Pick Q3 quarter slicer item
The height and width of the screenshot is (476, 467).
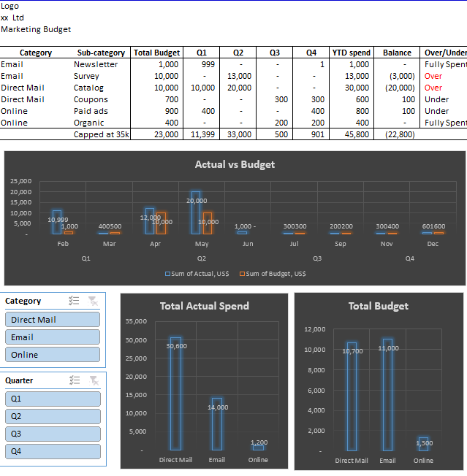(x=53, y=434)
